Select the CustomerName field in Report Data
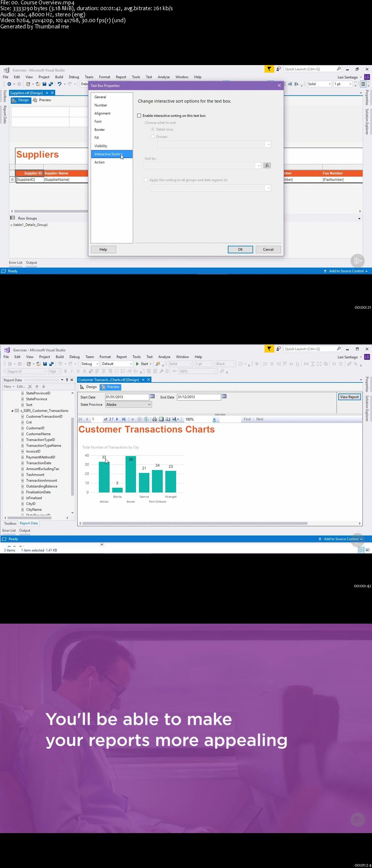Viewport: 372px width, 868px height. (38, 434)
